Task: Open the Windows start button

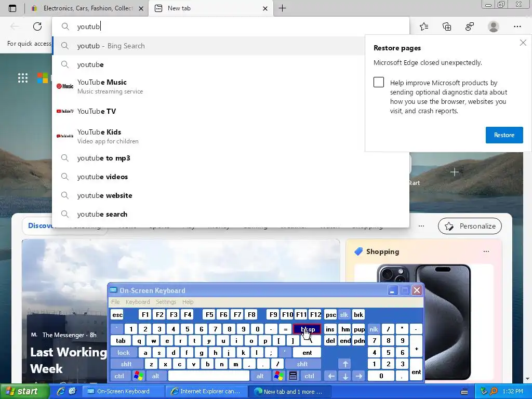Action: (x=24, y=392)
